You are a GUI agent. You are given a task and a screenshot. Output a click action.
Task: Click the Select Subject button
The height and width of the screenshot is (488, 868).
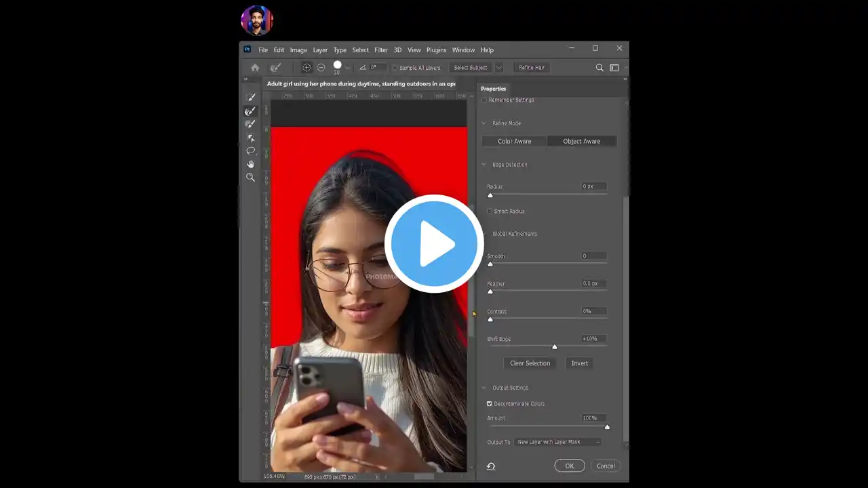point(471,68)
